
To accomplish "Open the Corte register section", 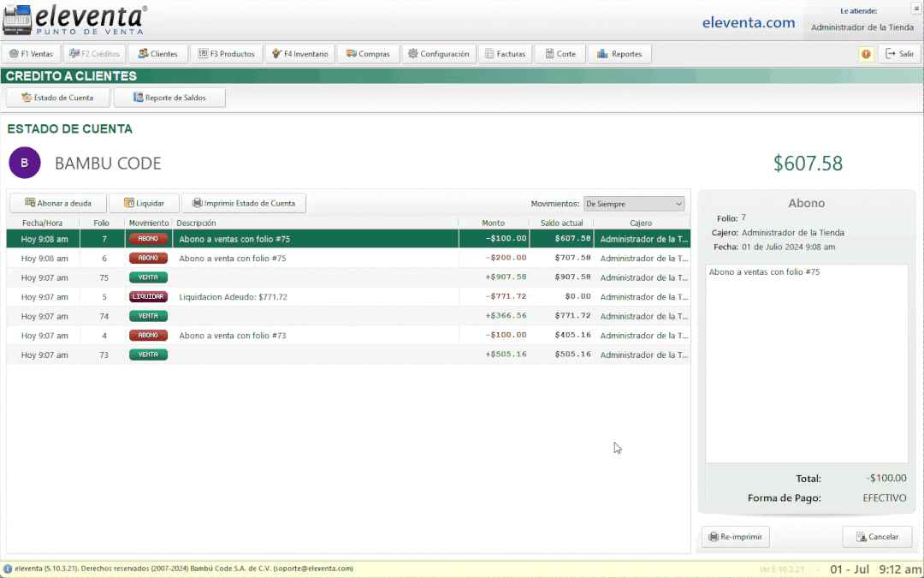I will (x=560, y=54).
